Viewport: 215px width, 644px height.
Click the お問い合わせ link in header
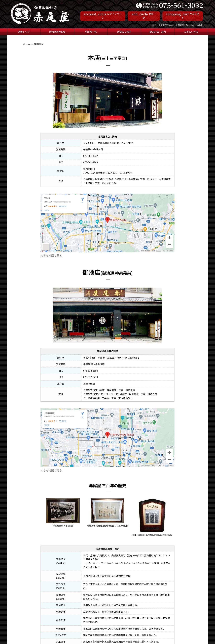(x=197, y=25)
